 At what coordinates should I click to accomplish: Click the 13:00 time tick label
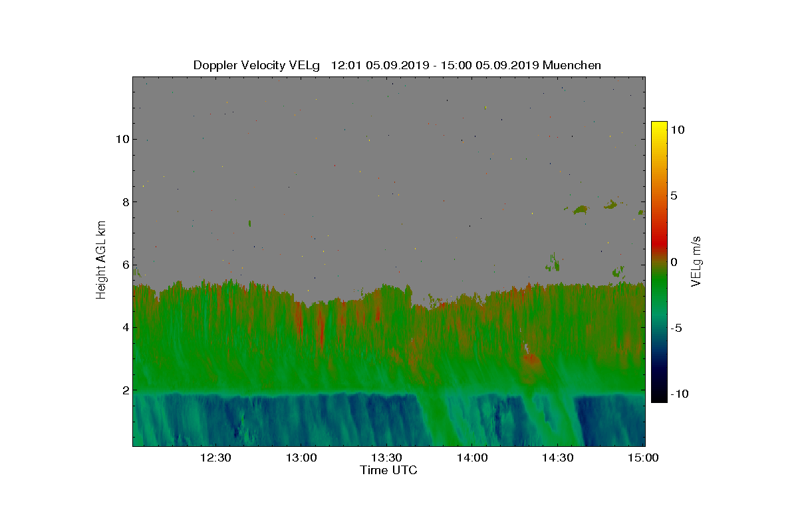pos(301,458)
